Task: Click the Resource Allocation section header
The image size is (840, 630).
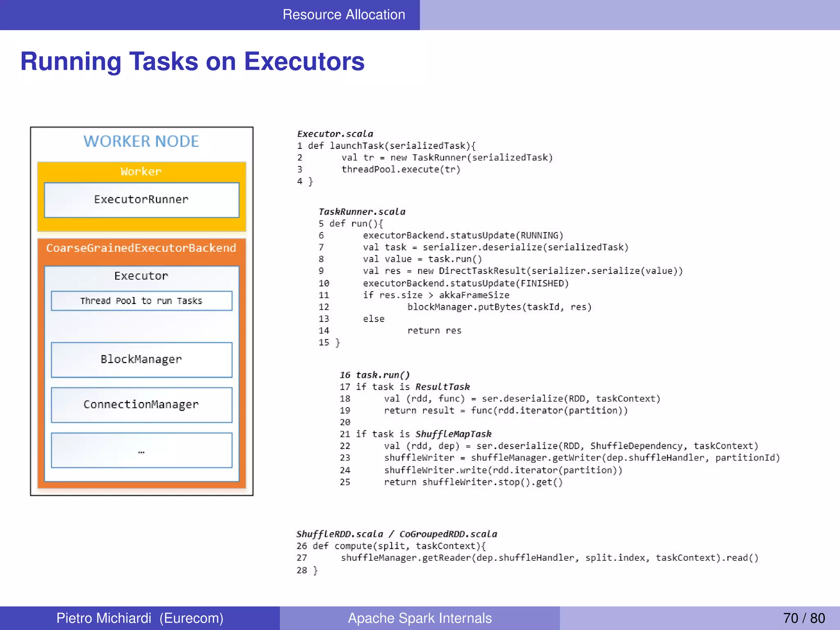Action: pyautogui.click(x=343, y=15)
